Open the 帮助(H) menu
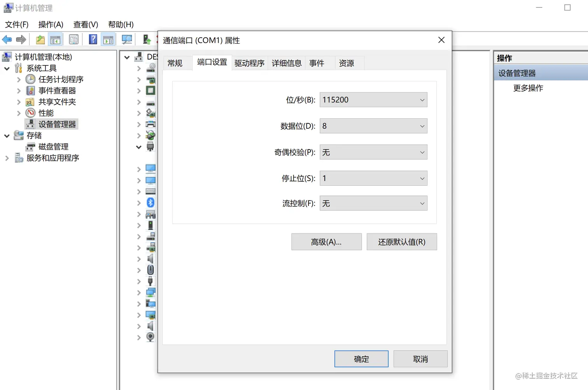The height and width of the screenshot is (390, 588). coord(121,25)
